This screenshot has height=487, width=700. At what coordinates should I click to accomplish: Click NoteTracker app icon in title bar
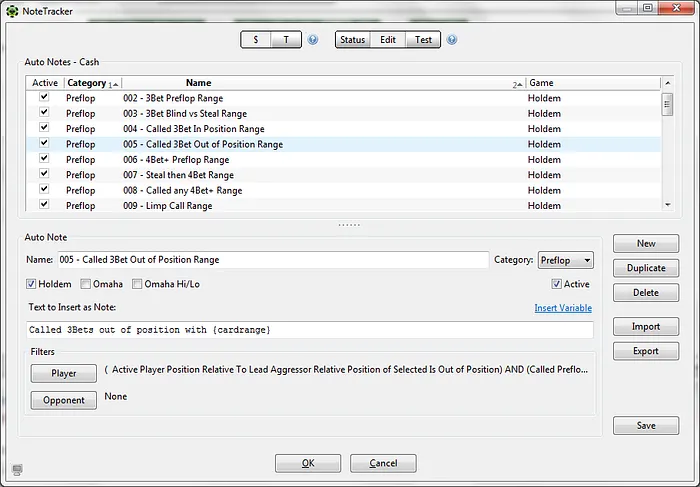[12, 11]
